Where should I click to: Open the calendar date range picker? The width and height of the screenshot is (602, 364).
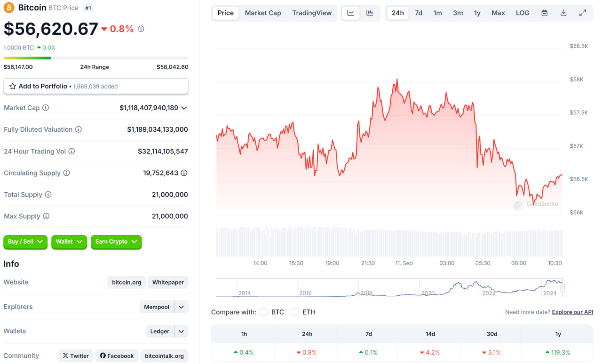(544, 13)
